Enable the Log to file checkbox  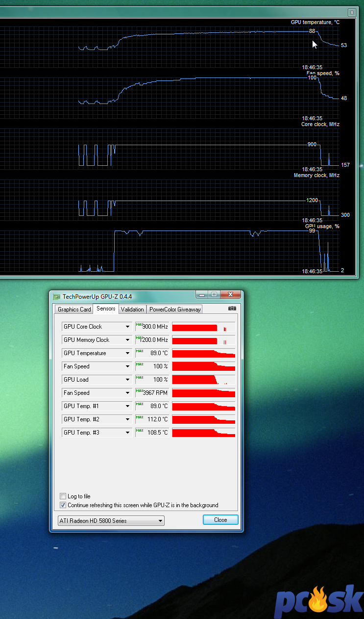[x=63, y=496]
